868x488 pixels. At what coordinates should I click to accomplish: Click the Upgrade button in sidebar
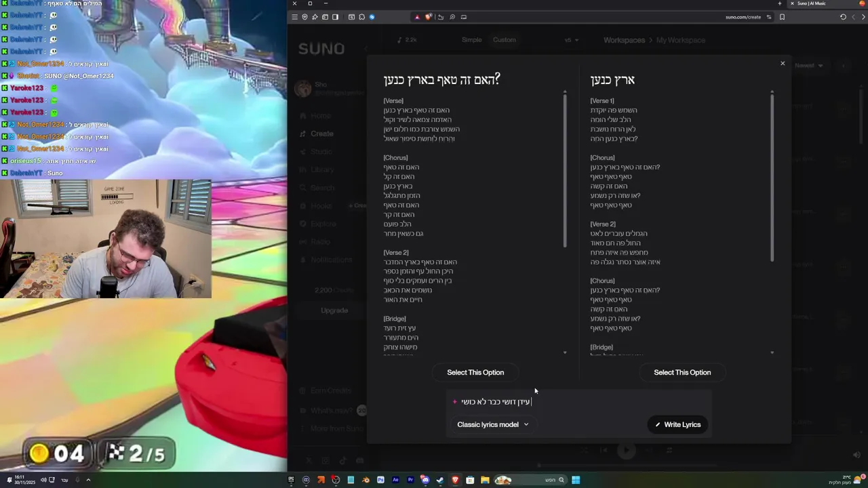click(x=334, y=310)
